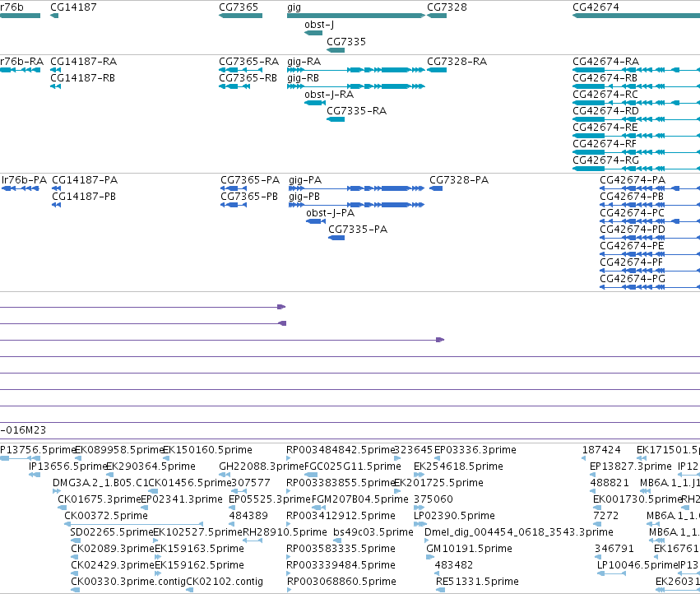The image size is (700, 594).
Task: Click the gig gene bar
Action: 356,16
